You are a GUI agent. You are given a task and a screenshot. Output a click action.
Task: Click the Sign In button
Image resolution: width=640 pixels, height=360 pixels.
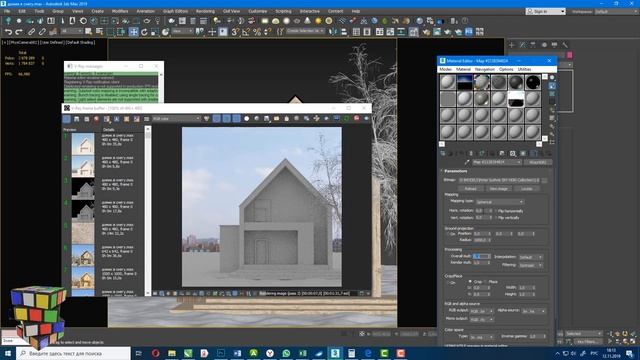click(x=546, y=11)
